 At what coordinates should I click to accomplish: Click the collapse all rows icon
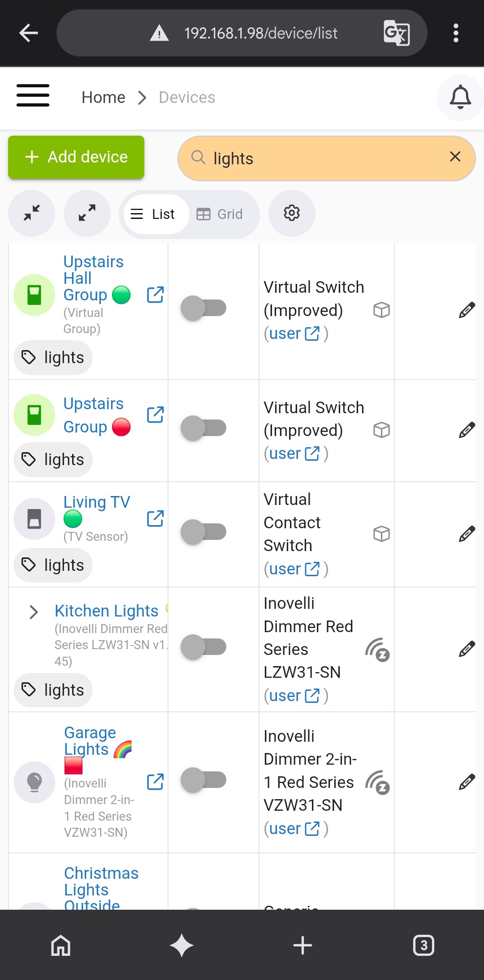coord(32,213)
